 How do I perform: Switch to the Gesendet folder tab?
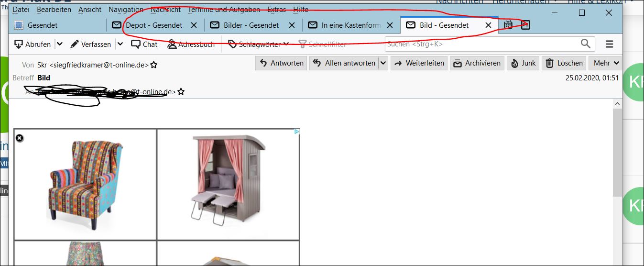coord(57,25)
